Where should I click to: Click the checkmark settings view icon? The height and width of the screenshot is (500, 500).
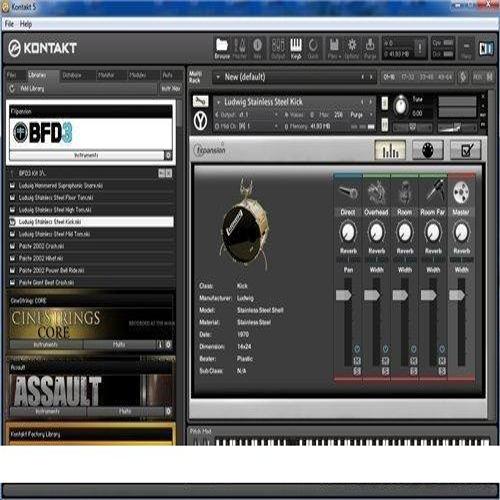coord(466,150)
